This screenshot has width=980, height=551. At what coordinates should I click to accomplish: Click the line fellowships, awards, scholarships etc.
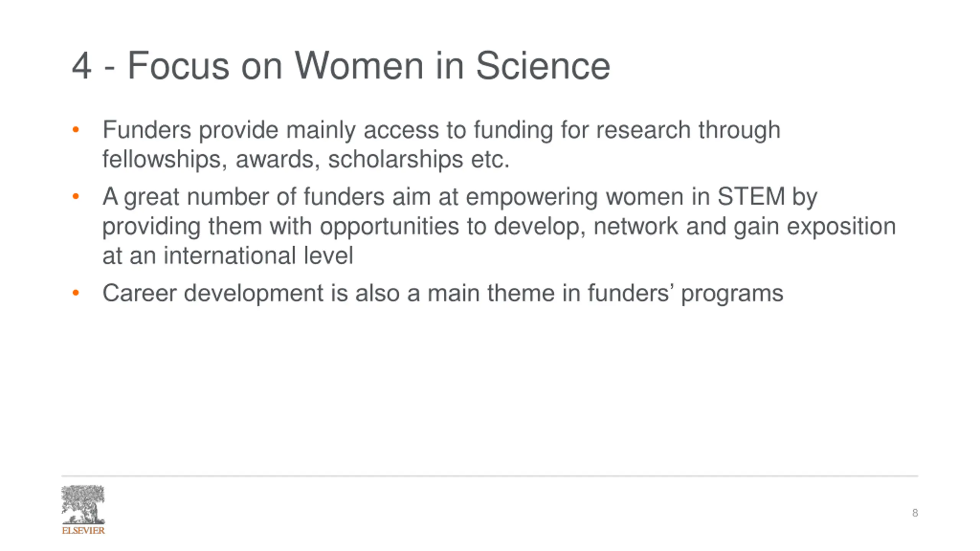pyautogui.click(x=306, y=160)
